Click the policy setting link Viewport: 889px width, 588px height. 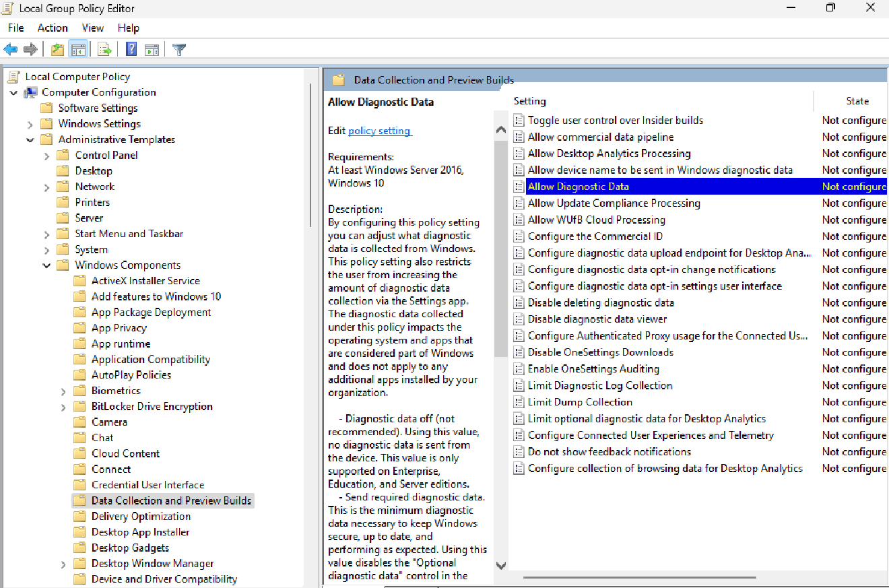379,131
